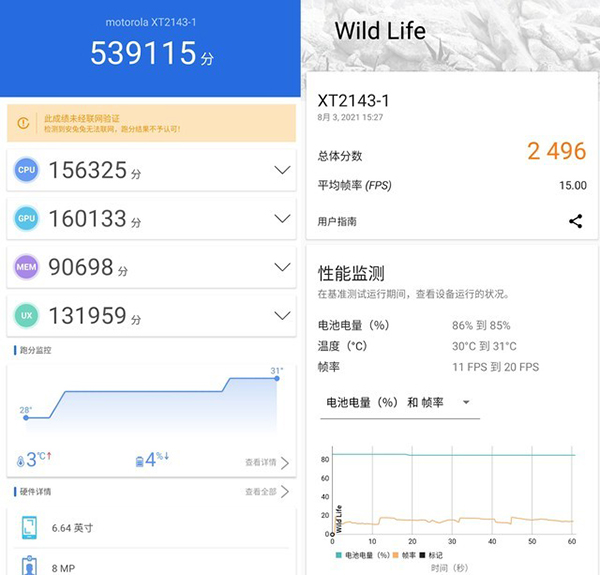This screenshot has width=600, height=575.
Task: Tap the share icon beside 用户指南
Action: tap(575, 221)
